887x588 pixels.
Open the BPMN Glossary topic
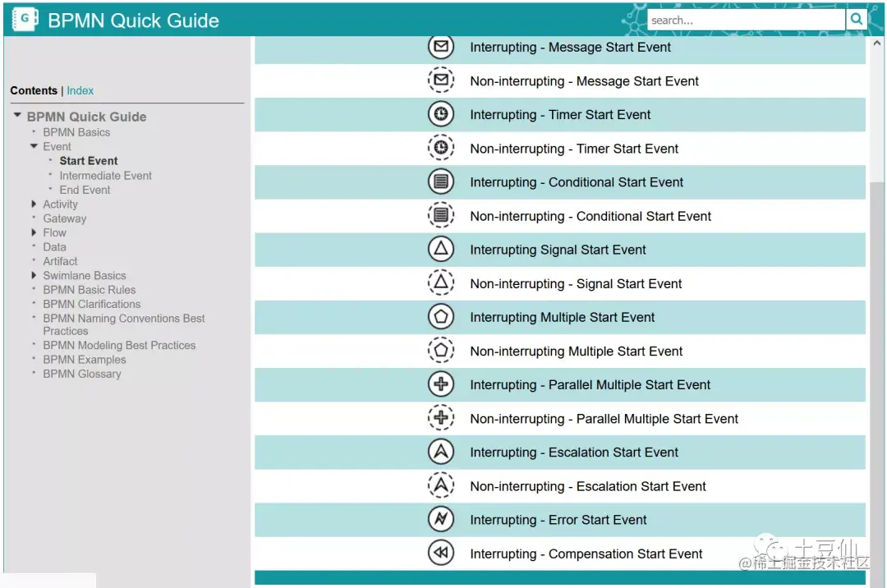click(x=82, y=374)
